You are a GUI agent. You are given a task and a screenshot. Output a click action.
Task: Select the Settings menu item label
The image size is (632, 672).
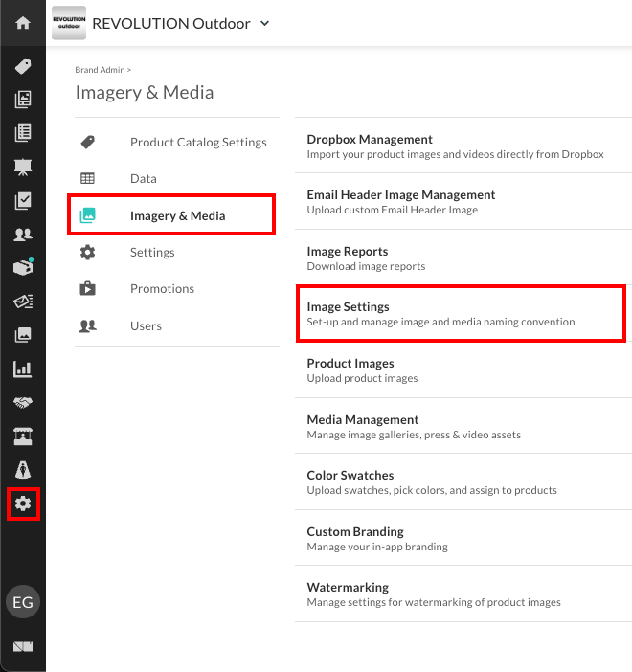coord(152,253)
